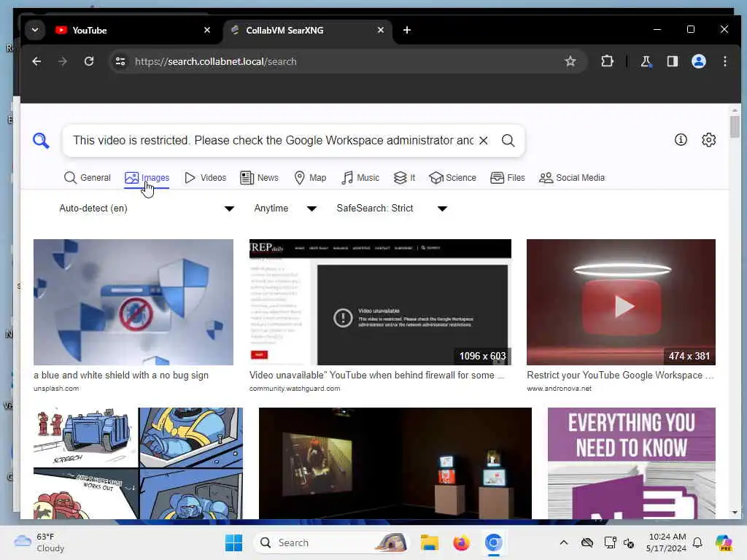Click 'a blue and white shield' caption
Image resolution: width=747 pixels, height=560 pixels.
coord(121,376)
